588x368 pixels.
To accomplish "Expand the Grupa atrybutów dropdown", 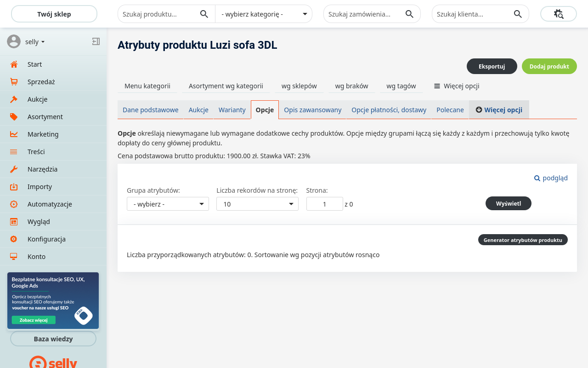I will (168, 204).
